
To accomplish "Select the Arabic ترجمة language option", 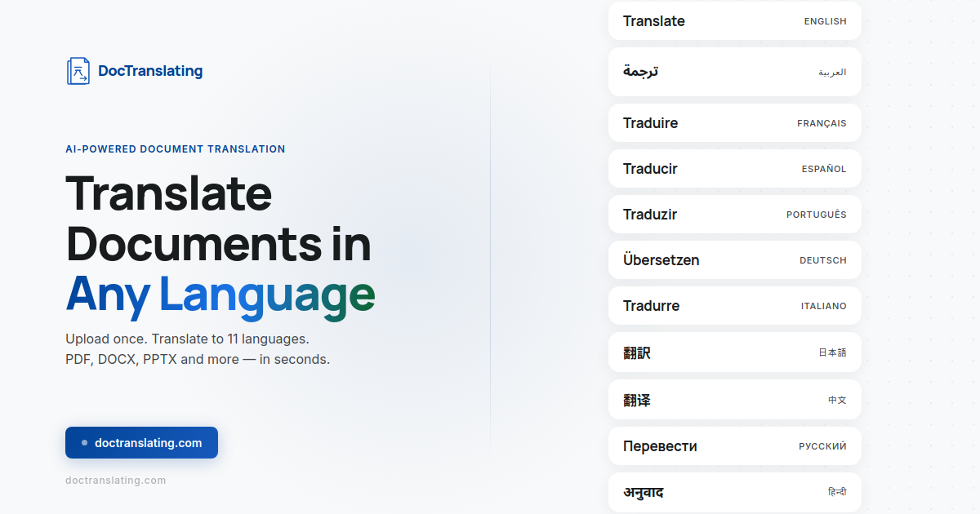I will pyautogui.click(x=734, y=71).
